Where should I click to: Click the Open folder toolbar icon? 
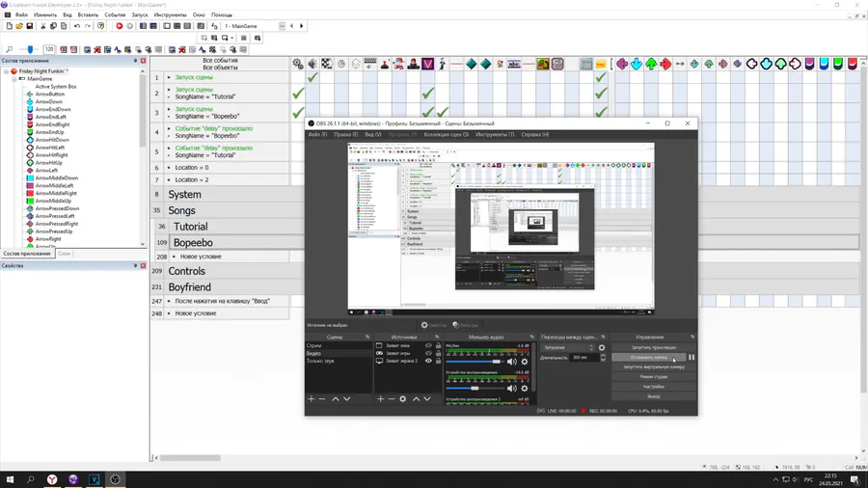tap(19, 26)
